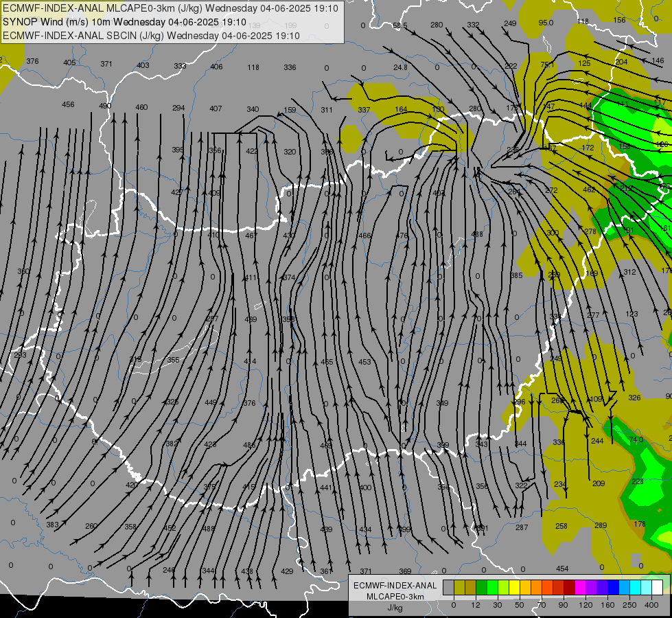The height and width of the screenshot is (618, 672).
Task: Click the legend scale value '160'
Action: coord(607,605)
